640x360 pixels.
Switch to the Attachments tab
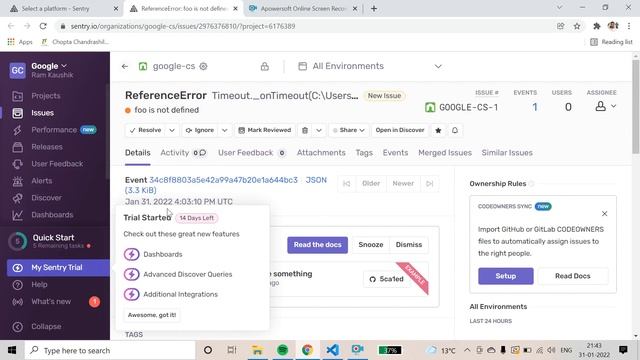tap(321, 153)
